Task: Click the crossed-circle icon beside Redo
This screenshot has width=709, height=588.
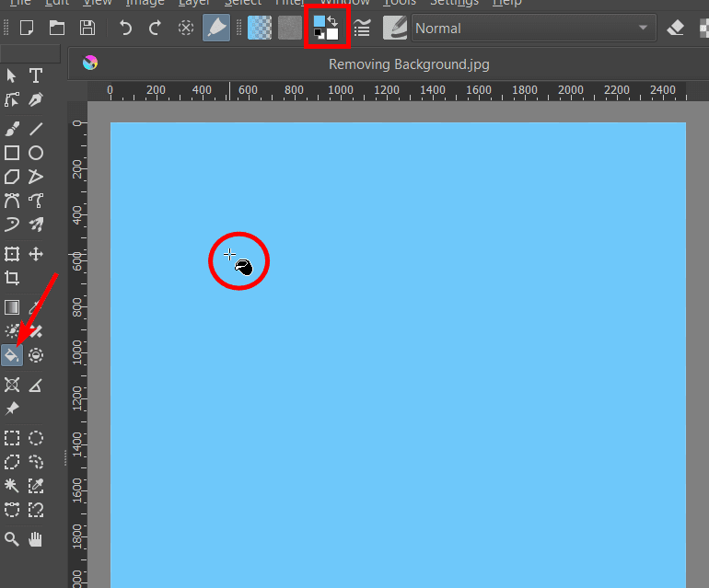Action: click(x=185, y=28)
